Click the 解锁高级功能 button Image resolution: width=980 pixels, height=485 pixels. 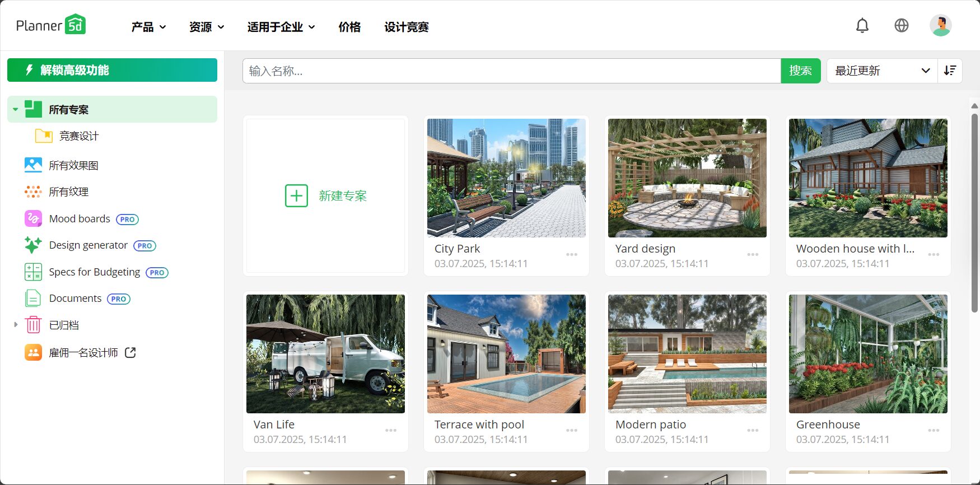pyautogui.click(x=112, y=70)
